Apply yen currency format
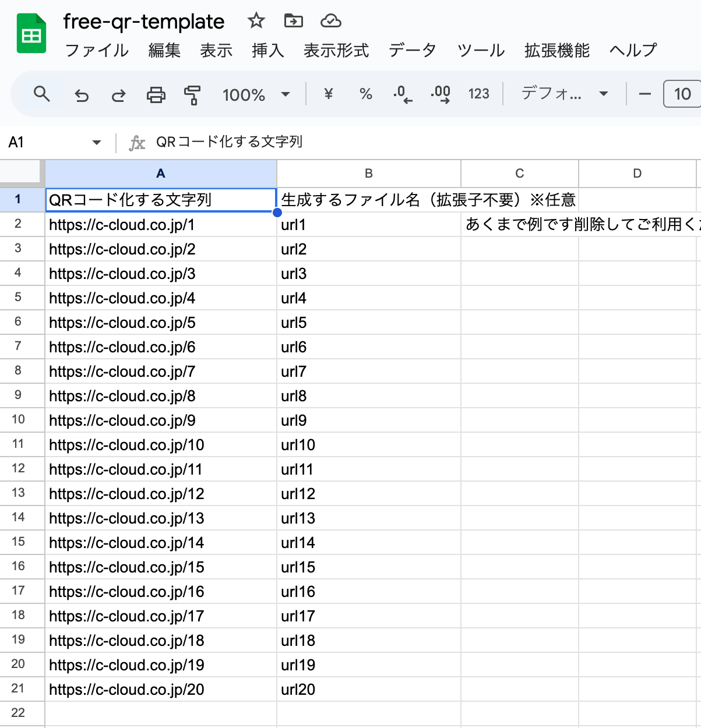701x728 pixels. coord(328,94)
